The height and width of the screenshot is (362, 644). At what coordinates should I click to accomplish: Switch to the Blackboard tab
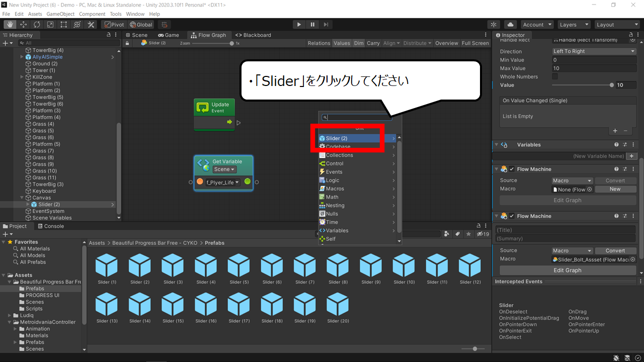(253, 35)
